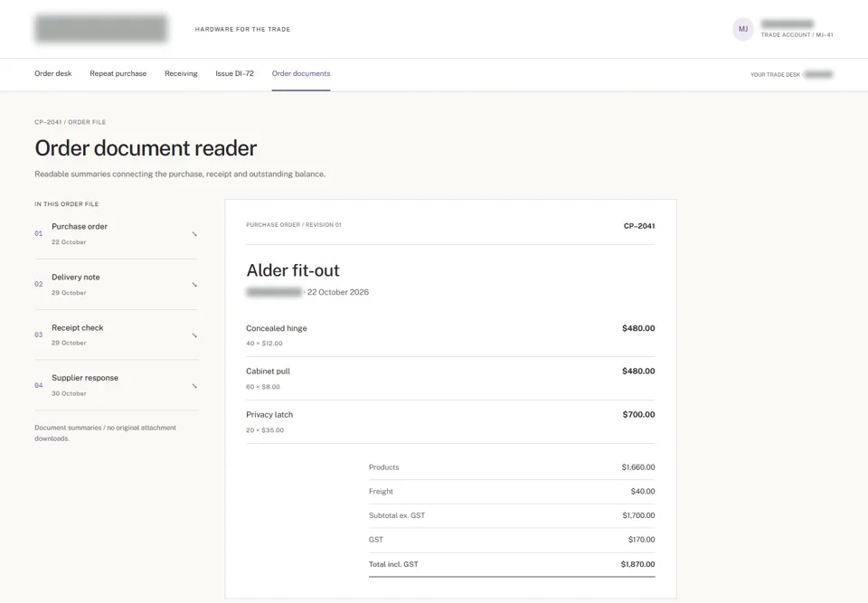The height and width of the screenshot is (603, 868).
Task: Click the Subtotal ex. GST row
Action: tap(512, 515)
